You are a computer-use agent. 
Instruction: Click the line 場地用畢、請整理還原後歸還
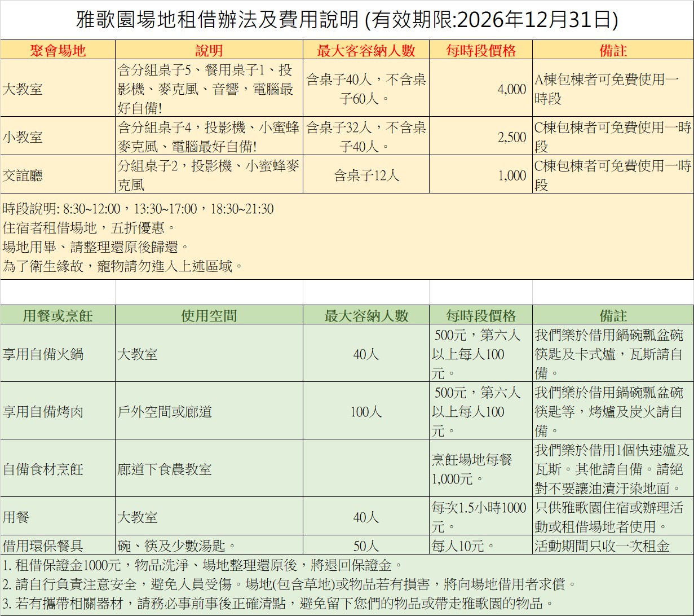[96, 247]
